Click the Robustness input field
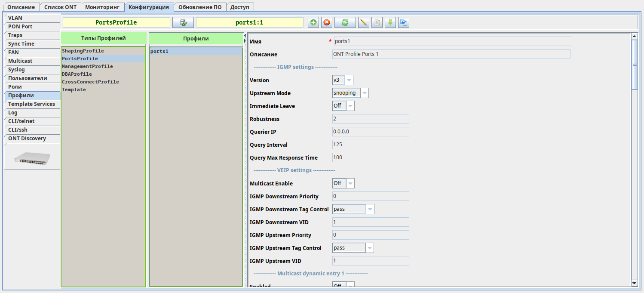 [371, 119]
